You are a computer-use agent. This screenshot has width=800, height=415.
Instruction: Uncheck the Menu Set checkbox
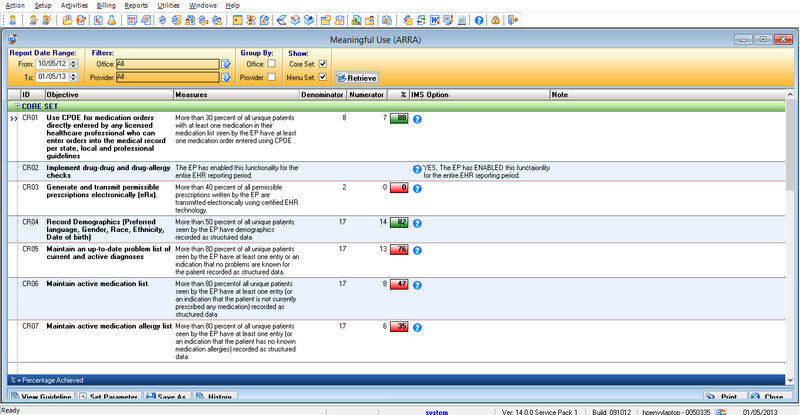322,76
